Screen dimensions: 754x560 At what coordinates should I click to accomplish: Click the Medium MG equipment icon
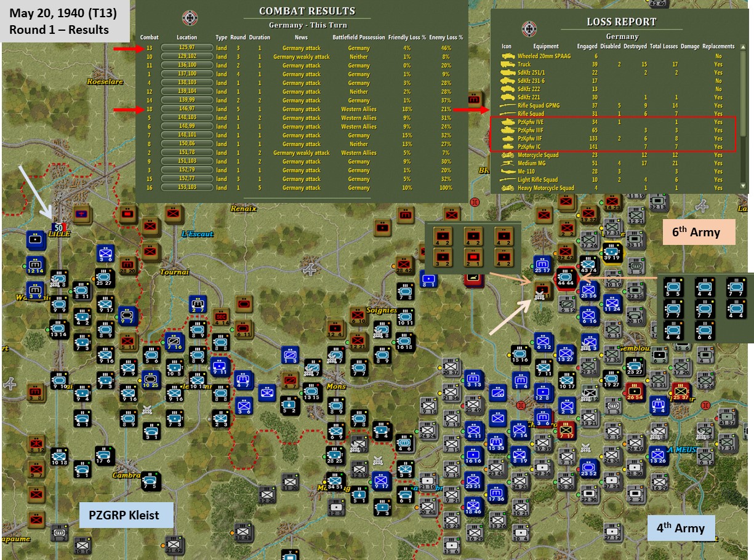click(x=510, y=163)
